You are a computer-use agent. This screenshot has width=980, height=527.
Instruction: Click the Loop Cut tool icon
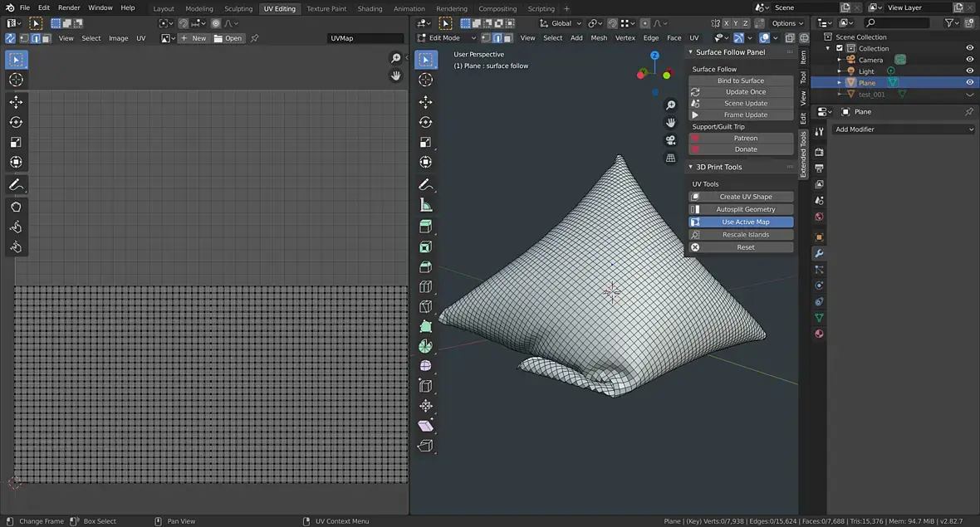[426, 287]
